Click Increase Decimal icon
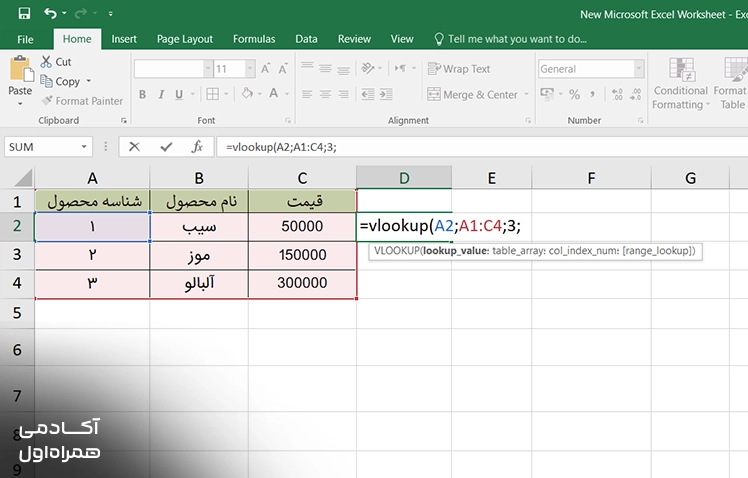The height and width of the screenshot is (478, 748). point(617,94)
